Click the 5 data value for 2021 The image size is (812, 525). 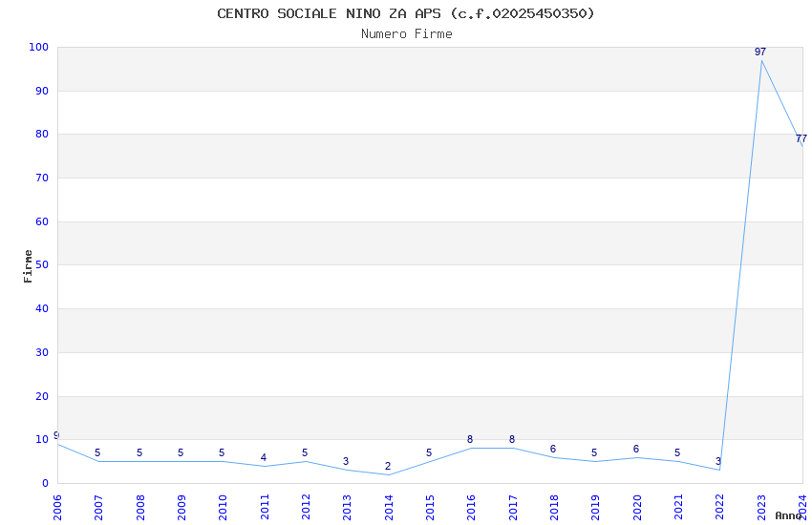pyautogui.click(x=677, y=453)
